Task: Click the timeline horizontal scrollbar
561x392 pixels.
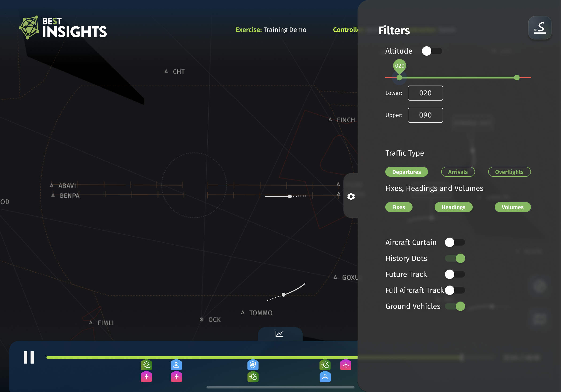Action: click(x=280, y=387)
